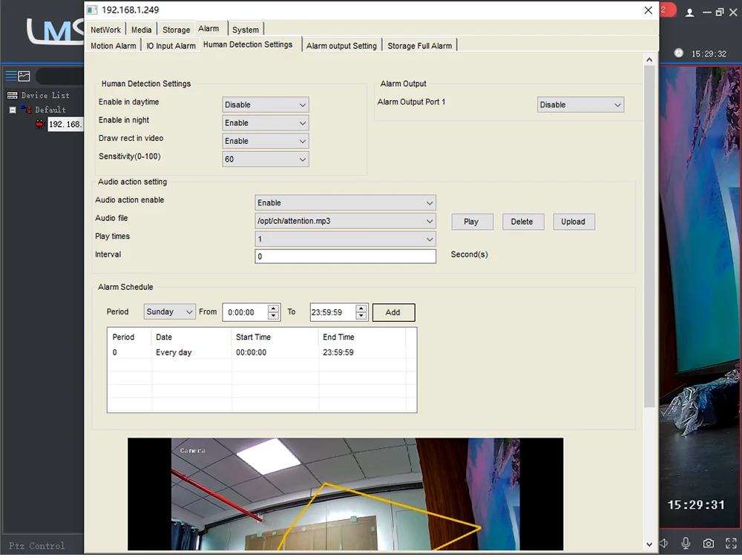742x560 pixels.
Task: Select the 192.168 camera device in tree
Action: [65, 125]
